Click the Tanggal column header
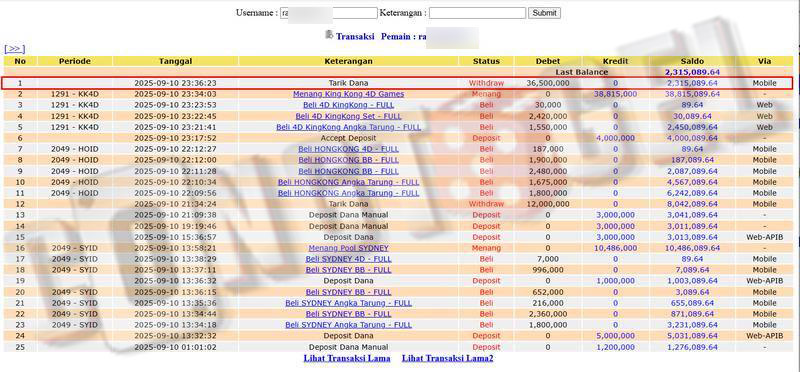Image resolution: width=800 pixels, height=372 pixels. pyautogui.click(x=176, y=61)
